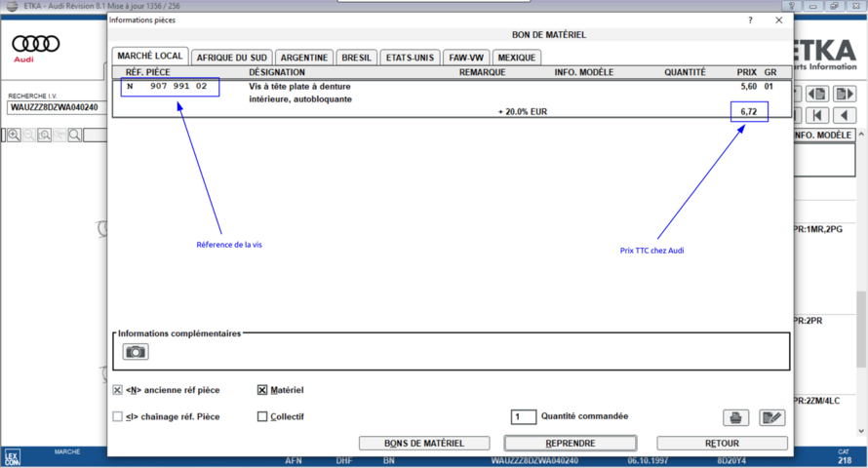Image resolution: width=868 pixels, height=468 pixels.
Task: Click the date 06.10.1997 in status bar
Action: click(648, 461)
